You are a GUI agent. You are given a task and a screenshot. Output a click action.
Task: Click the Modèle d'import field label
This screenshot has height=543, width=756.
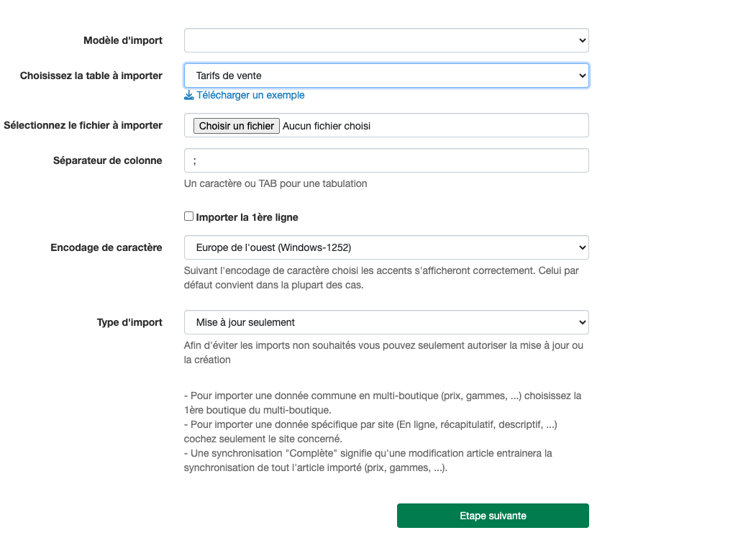[122, 40]
